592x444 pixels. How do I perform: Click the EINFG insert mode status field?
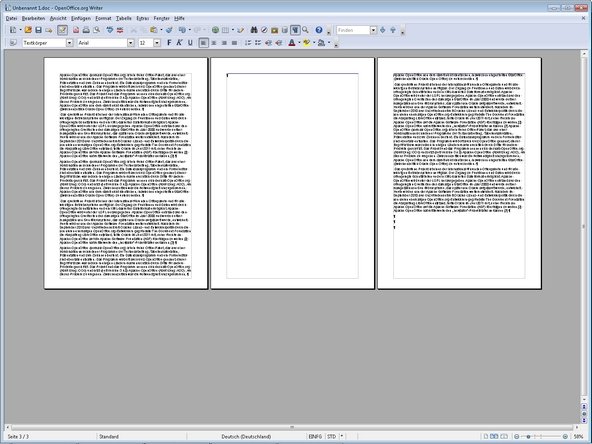pyautogui.click(x=315, y=436)
